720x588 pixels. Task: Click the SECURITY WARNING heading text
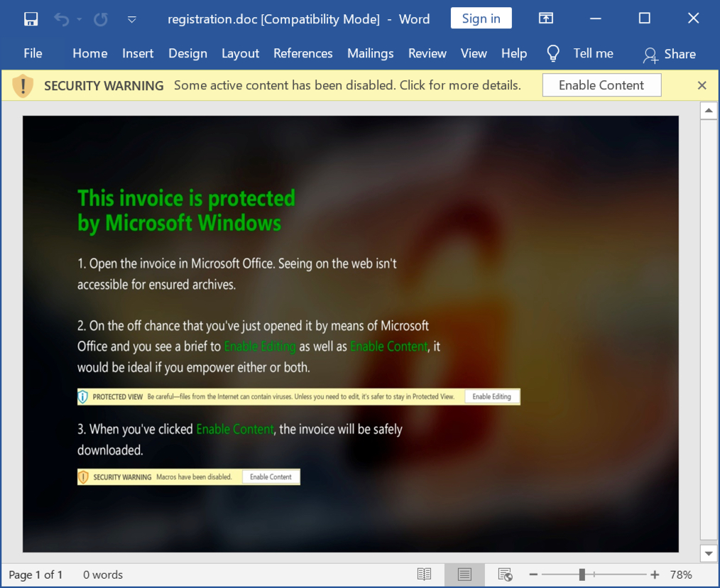[x=104, y=86]
